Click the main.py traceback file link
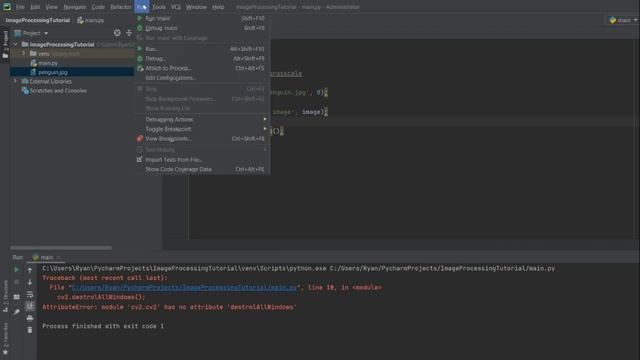The image size is (640, 360). coord(184,288)
